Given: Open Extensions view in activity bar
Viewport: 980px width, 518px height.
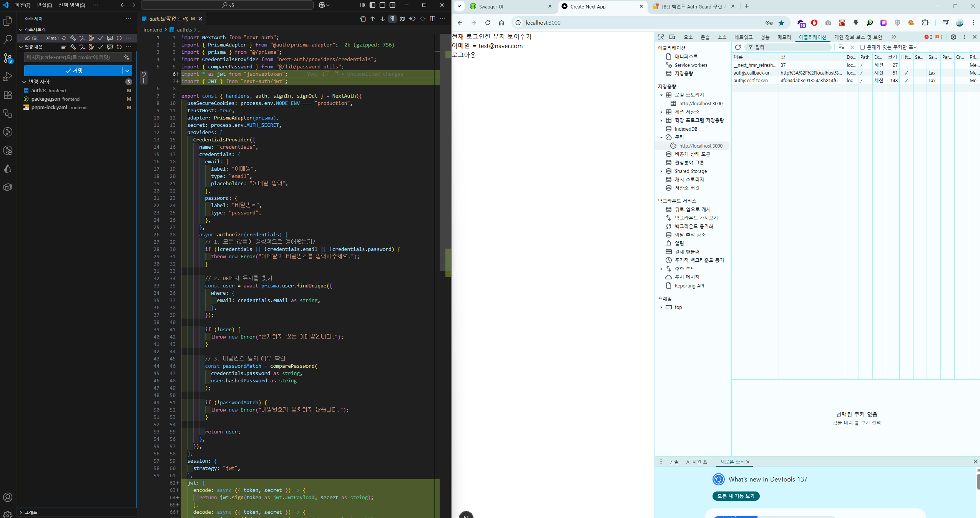Looking at the screenshot, I should coord(8,95).
